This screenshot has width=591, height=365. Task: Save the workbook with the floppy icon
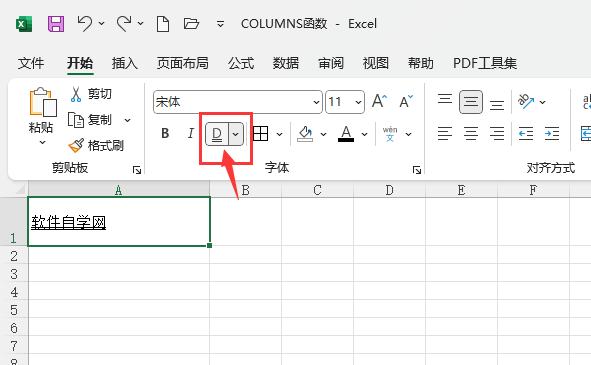56,24
